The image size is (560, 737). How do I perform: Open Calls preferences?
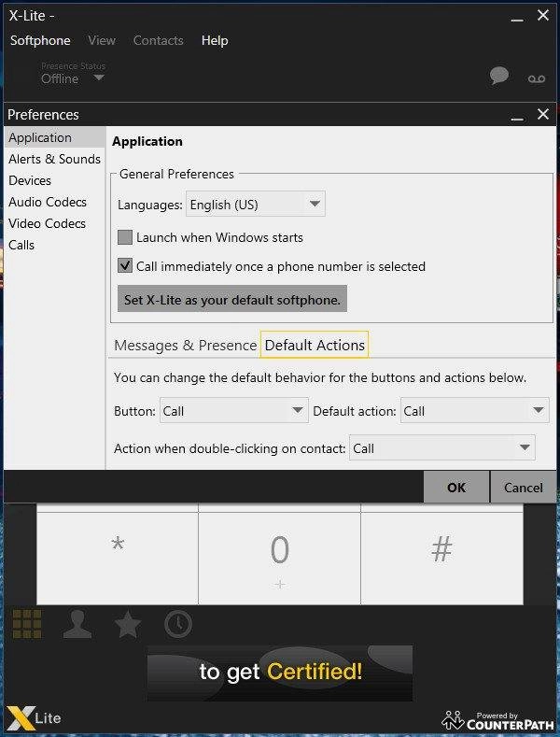(54, 245)
